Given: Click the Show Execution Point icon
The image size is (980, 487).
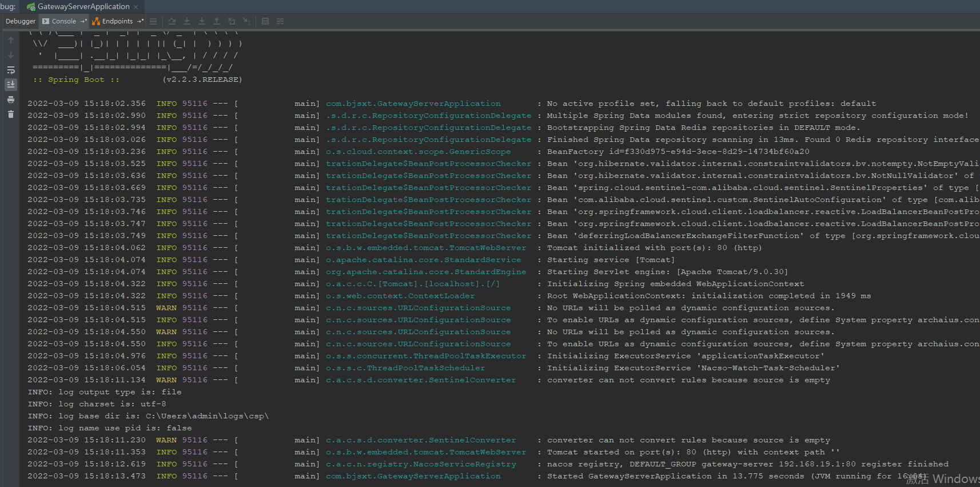Looking at the screenshot, I should [153, 21].
